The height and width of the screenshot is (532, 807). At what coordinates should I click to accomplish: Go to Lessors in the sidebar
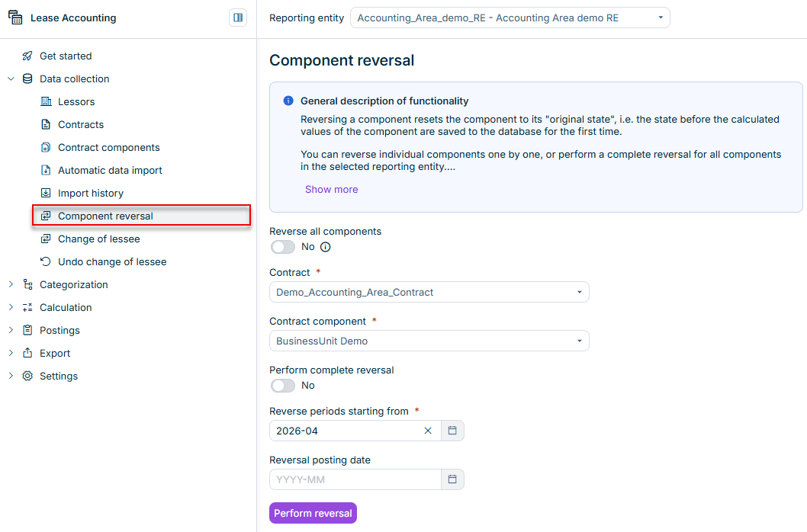[76, 102]
